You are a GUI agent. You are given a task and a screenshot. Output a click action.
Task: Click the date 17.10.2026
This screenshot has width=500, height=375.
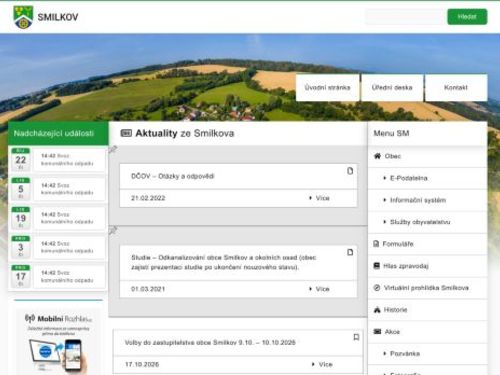142,364
